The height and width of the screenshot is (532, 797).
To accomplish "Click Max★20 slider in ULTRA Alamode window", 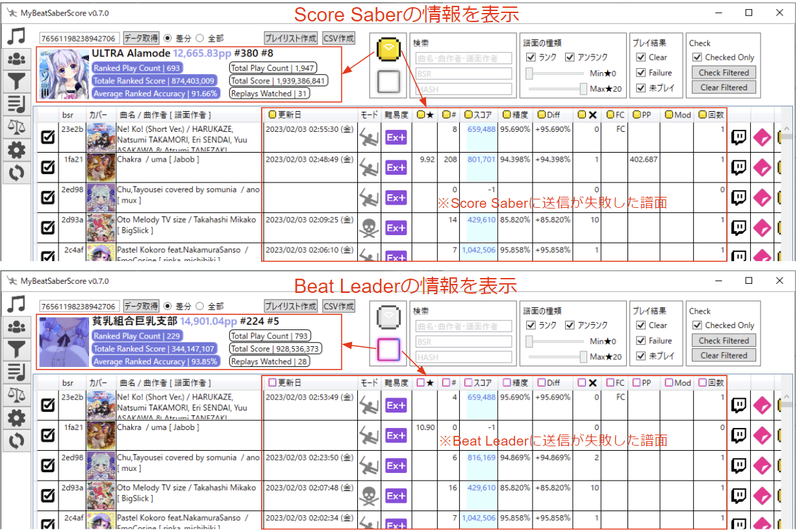I will [x=557, y=88].
